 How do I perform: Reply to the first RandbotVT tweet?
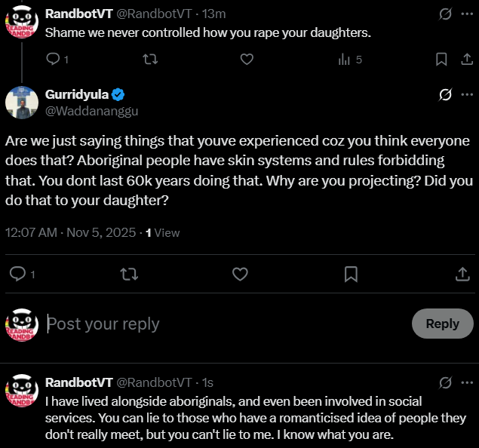53,59
